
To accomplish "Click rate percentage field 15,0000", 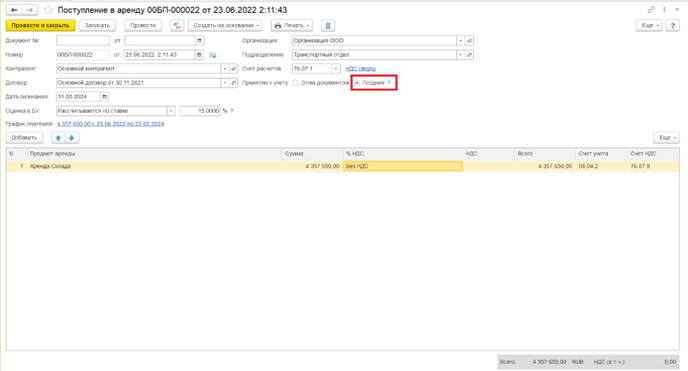I will click(x=200, y=111).
